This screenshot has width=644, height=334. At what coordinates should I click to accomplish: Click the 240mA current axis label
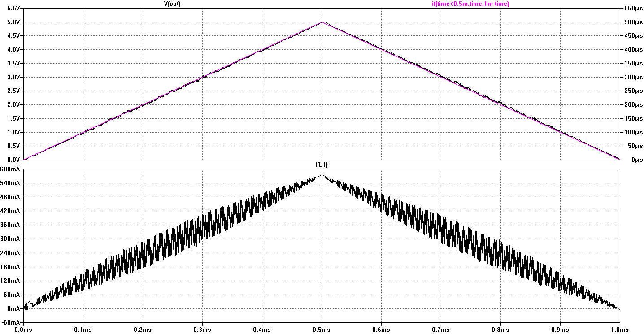[x=11, y=253]
